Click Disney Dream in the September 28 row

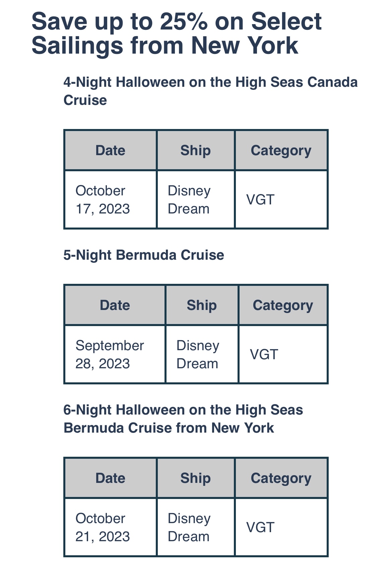[198, 355]
